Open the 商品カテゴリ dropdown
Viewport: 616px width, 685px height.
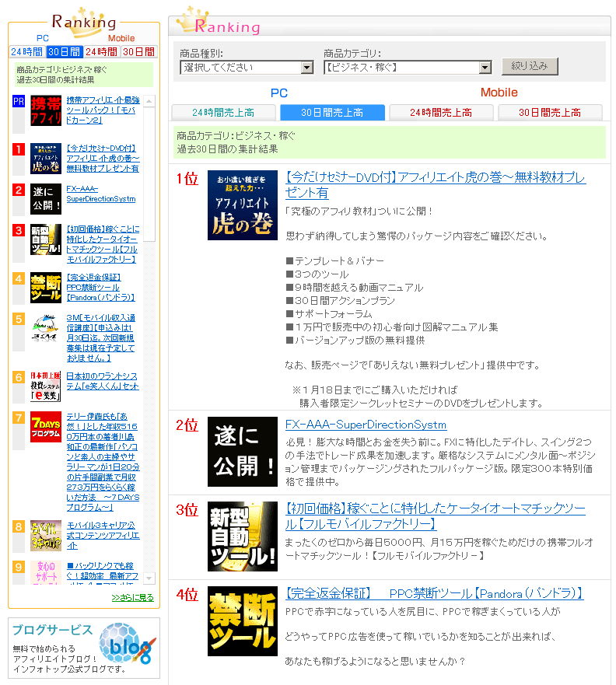pos(408,68)
